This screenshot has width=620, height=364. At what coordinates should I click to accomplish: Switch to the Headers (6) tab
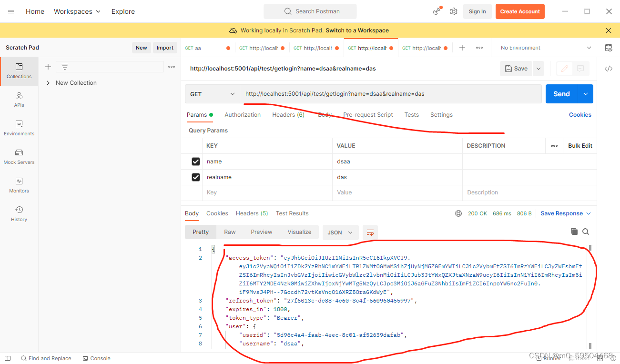pyautogui.click(x=288, y=114)
